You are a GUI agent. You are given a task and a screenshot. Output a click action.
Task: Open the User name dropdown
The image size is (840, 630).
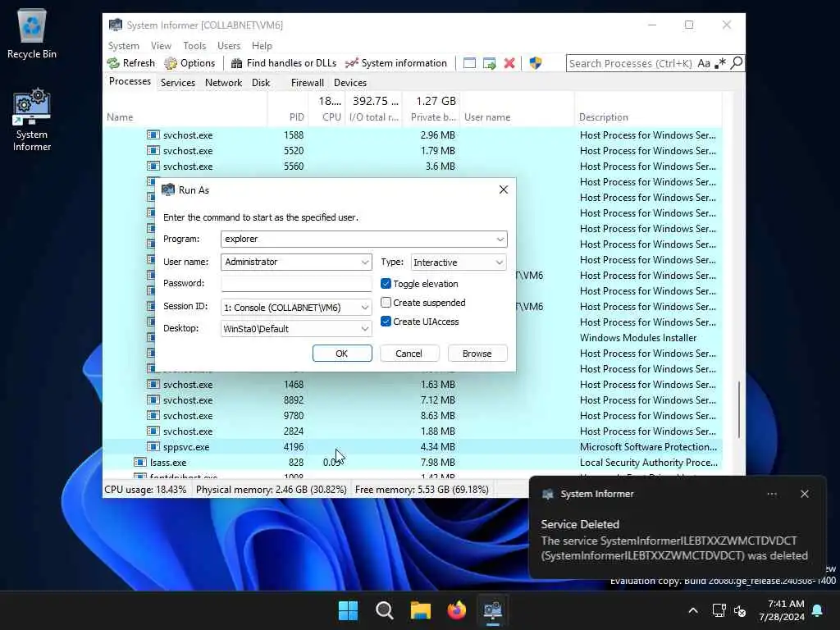[365, 262]
